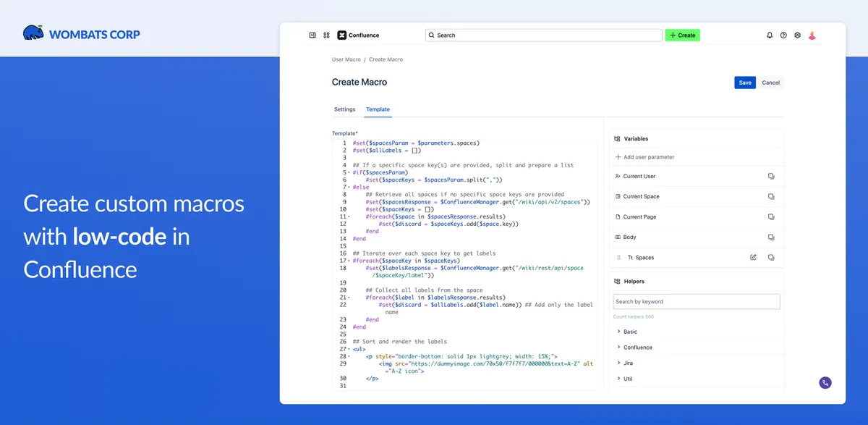Open the user profile avatar
This screenshot has height=425, width=868.
pyautogui.click(x=812, y=35)
